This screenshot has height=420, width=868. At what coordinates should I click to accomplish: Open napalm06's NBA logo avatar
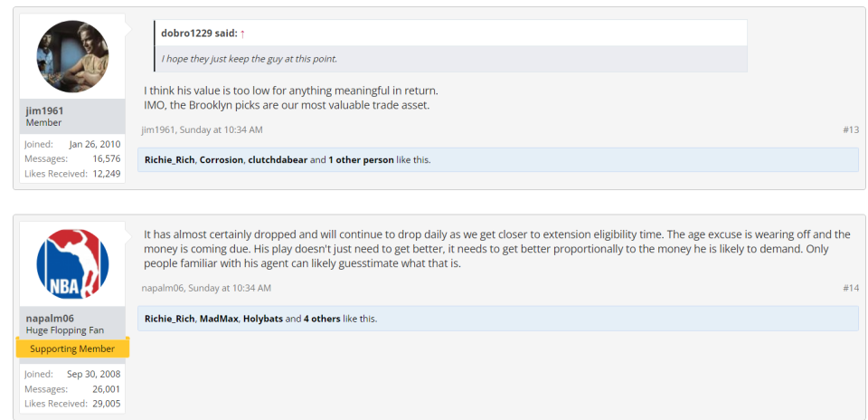coord(72,263)
